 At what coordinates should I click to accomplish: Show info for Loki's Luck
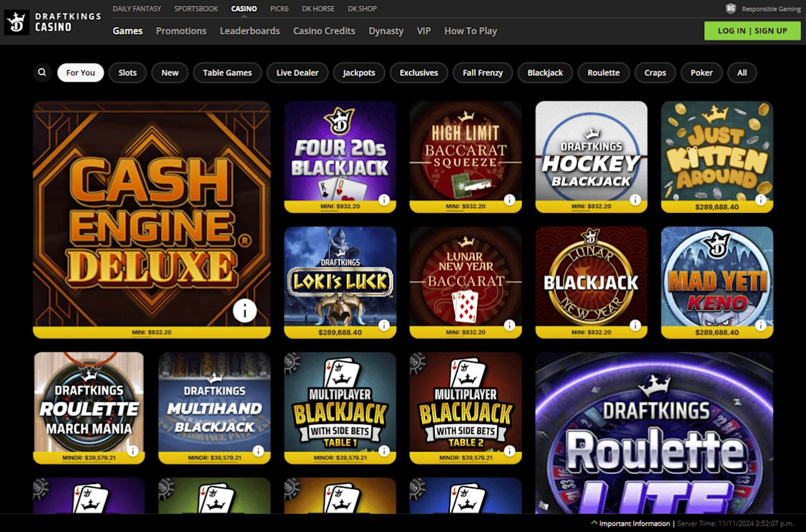click(x=384, y=325)
